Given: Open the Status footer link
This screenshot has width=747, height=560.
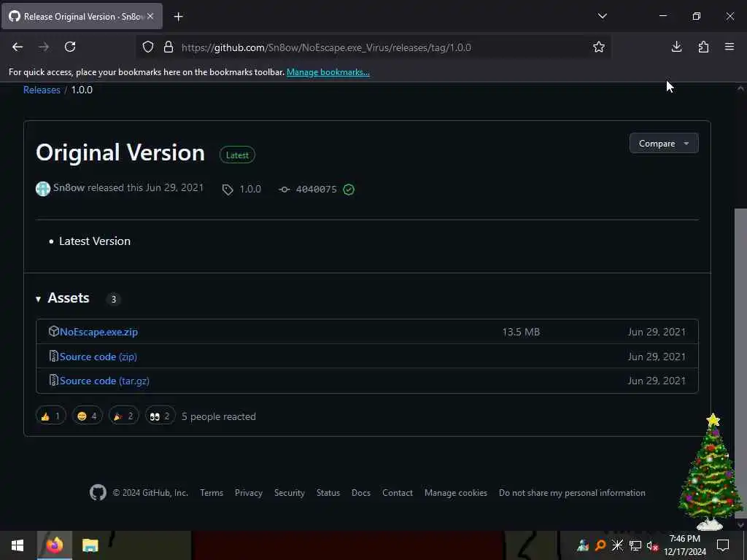Looking at the screenshot, I should point(328,493).
